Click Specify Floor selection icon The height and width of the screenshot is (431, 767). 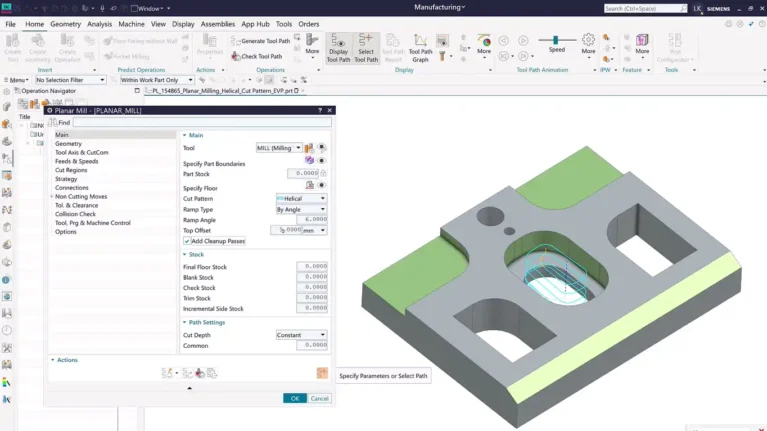tap(310, 185)
